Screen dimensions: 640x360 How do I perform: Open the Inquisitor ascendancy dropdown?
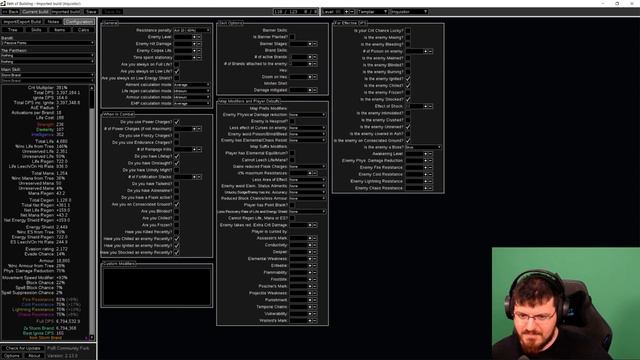(x=409, y=12)
